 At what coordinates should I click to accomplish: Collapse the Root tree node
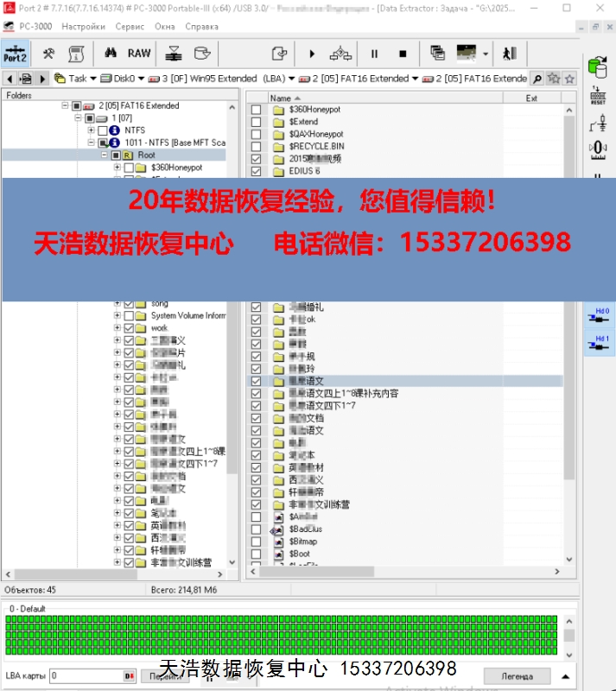tap(105, 155)
